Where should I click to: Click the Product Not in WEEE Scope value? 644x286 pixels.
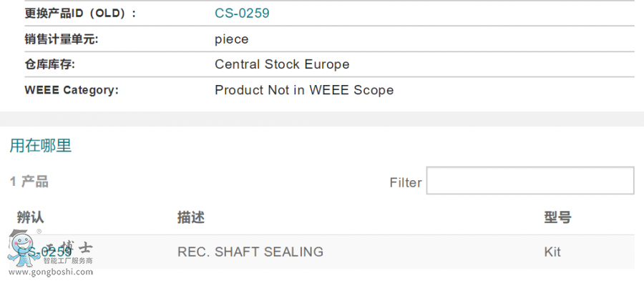304,90
